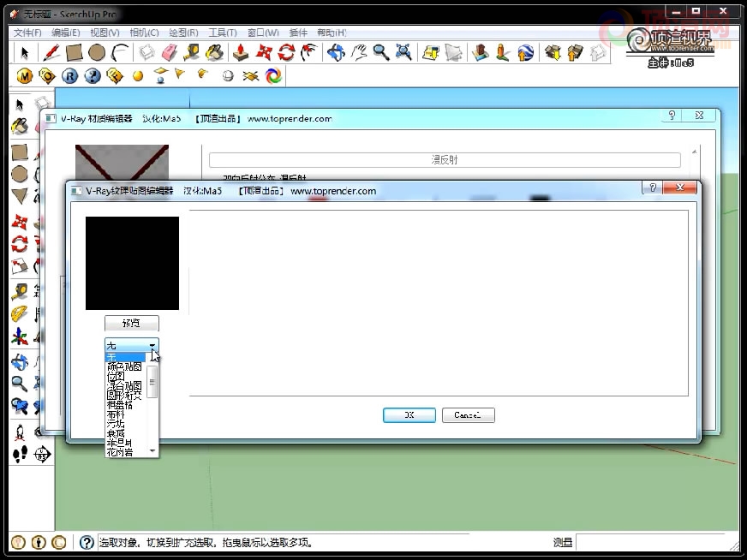Pick the Paint Bucket tool in top toolbar
Viewport: 747px width, 560px height.
point(214,52)
